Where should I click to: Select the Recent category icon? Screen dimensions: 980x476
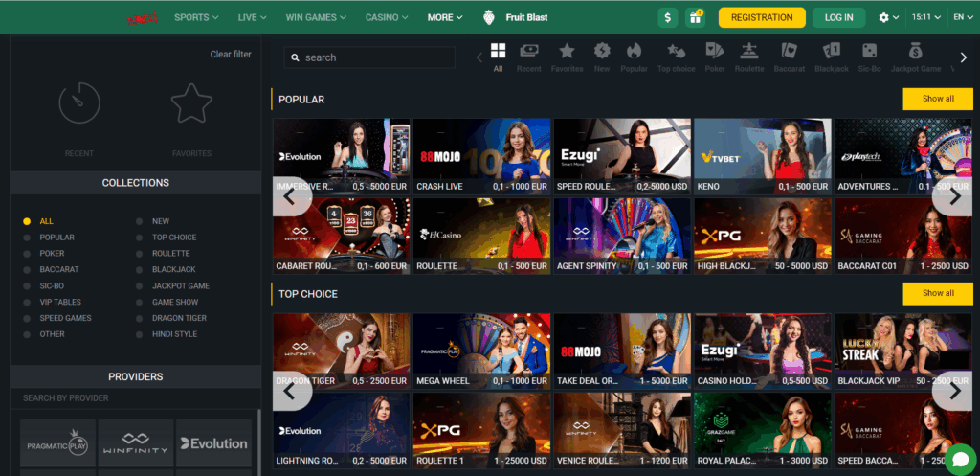pyautogui.click(x=528, y=51)
